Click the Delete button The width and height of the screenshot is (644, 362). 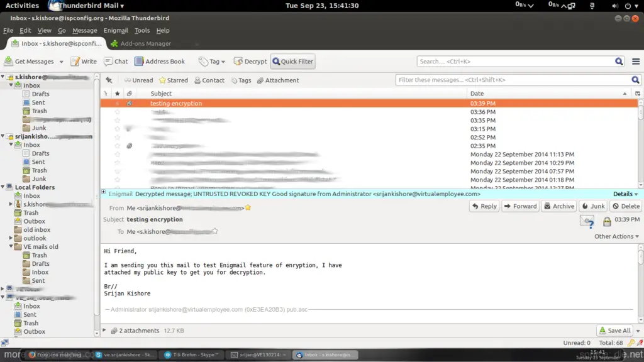point(626,206)
